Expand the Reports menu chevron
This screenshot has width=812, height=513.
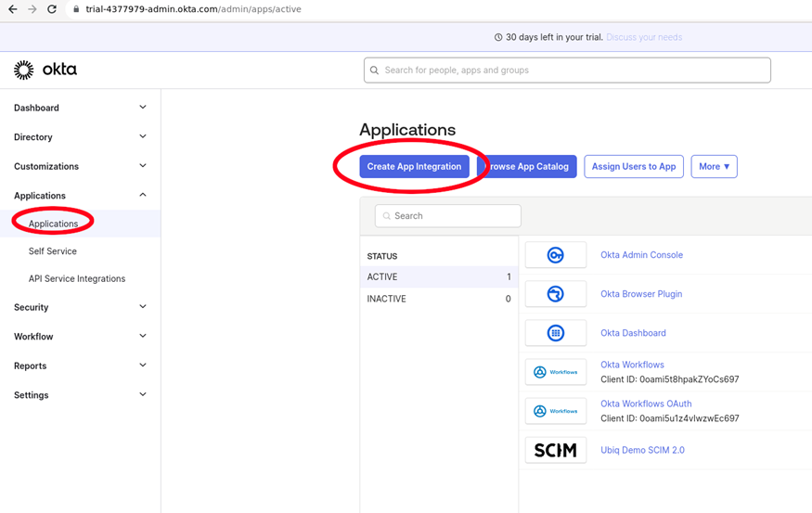(143, 365)
